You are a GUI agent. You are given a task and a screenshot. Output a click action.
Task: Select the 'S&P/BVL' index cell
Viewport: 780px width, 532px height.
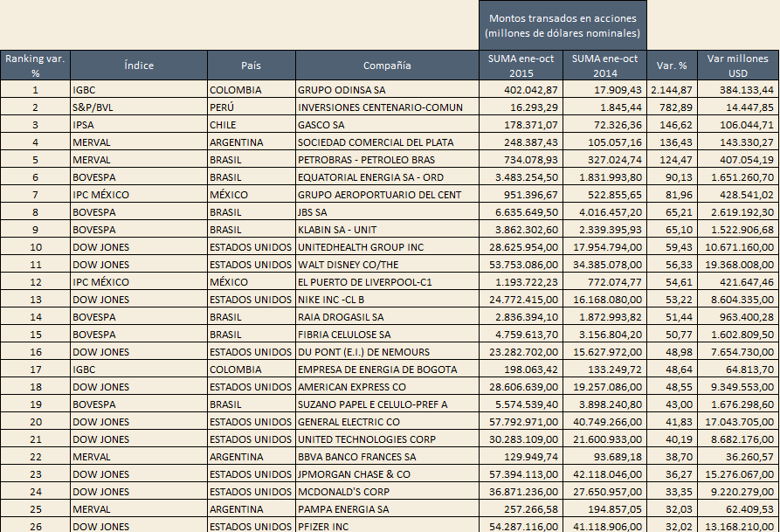[x=139, y=107]
